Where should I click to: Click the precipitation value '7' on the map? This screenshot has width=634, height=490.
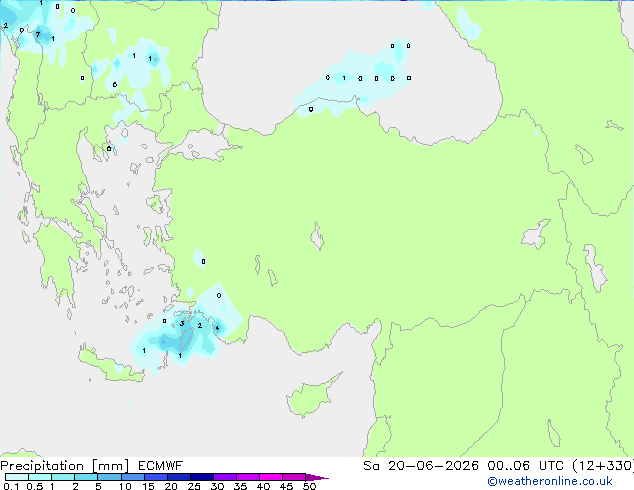click(38, 35)
